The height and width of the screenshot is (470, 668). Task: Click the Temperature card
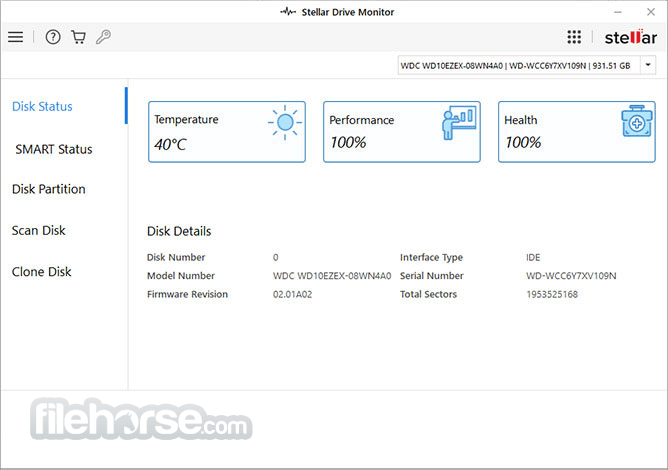tap(227, 132)
